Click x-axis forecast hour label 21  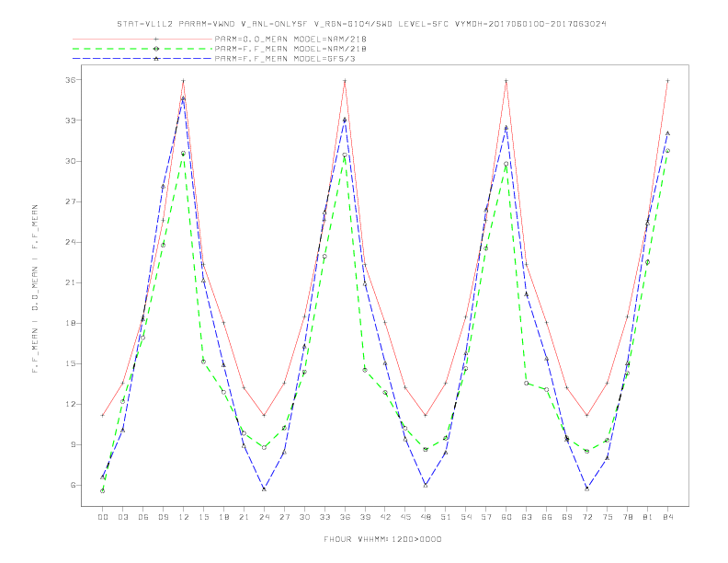pyautogui.click(x=244, y=517)
